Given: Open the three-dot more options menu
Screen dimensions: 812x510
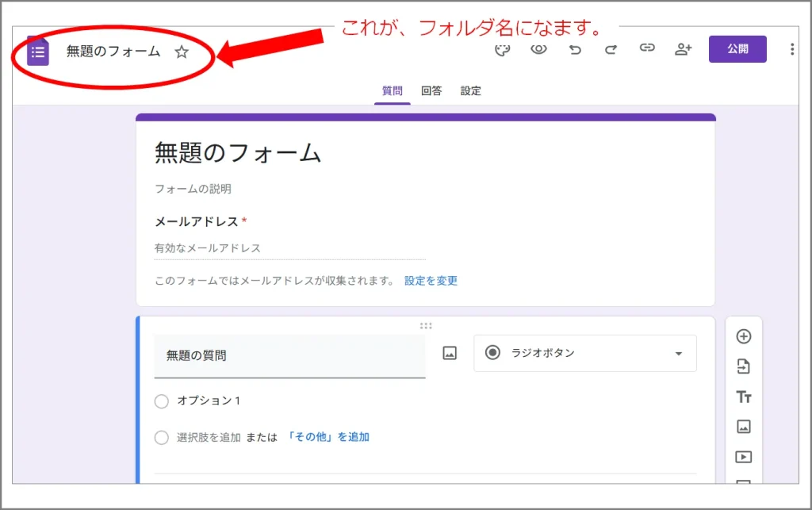Looking at the screenshot, I should (x=791, y=49).
